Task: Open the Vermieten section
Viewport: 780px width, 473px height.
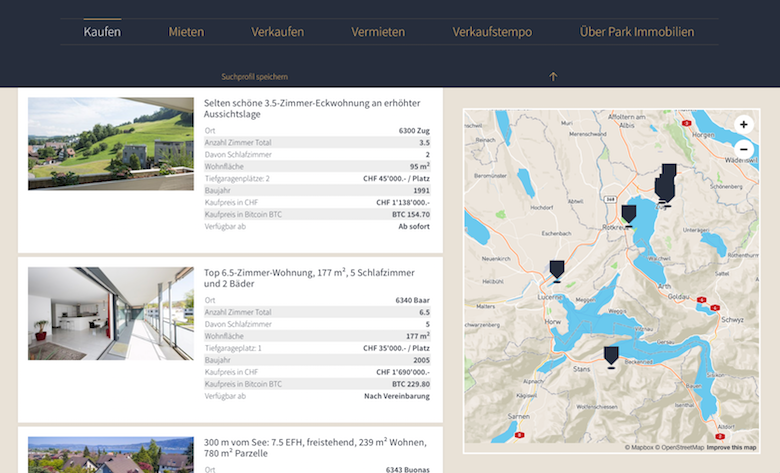Action: [378, 32]
